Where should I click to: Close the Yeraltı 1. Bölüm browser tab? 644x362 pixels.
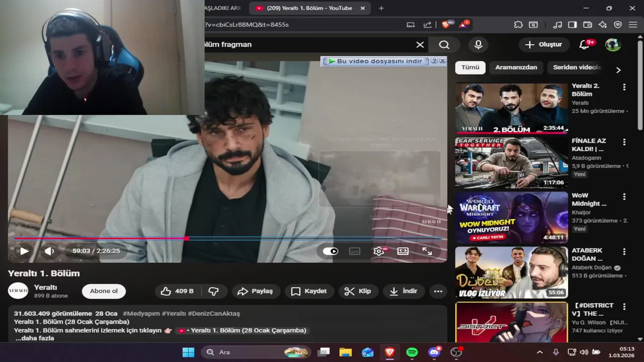click(x=363, y=8)
